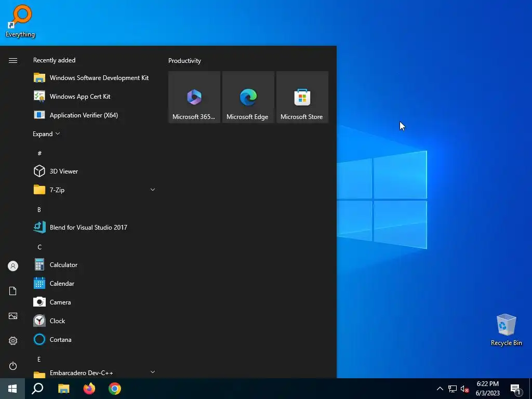Click the Productivity group header
The width and height of the screenshot is (532, 399).
click(x=184, y=61)
